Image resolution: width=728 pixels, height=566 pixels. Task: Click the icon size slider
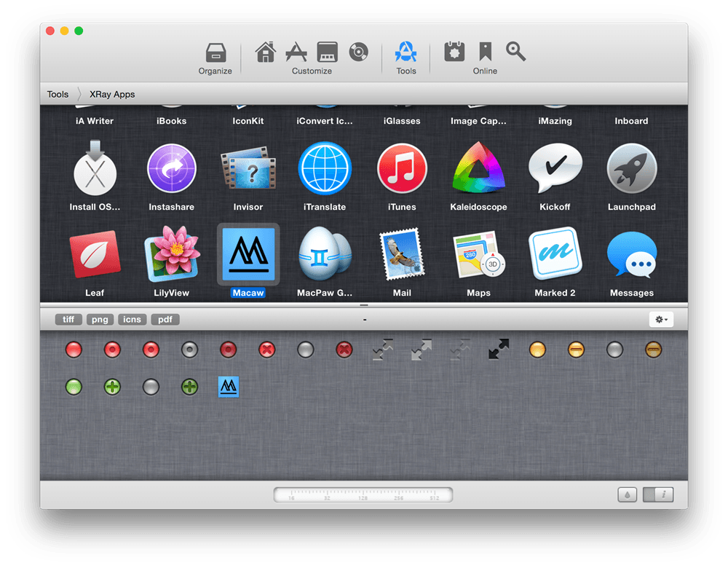coord(363,495)
